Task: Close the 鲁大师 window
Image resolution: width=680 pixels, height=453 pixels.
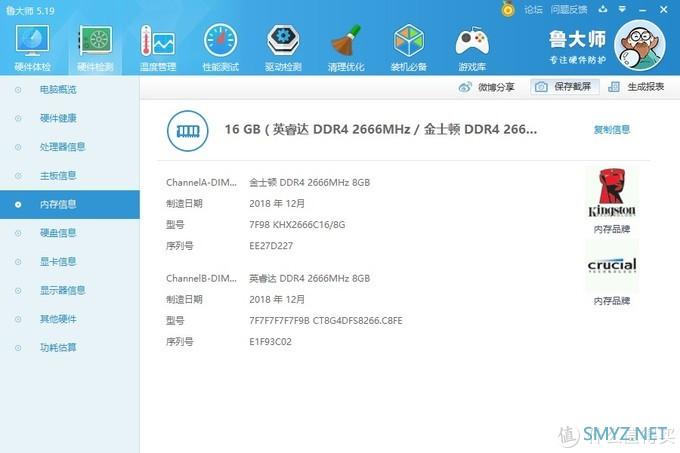Action: [x=664, y=9]
